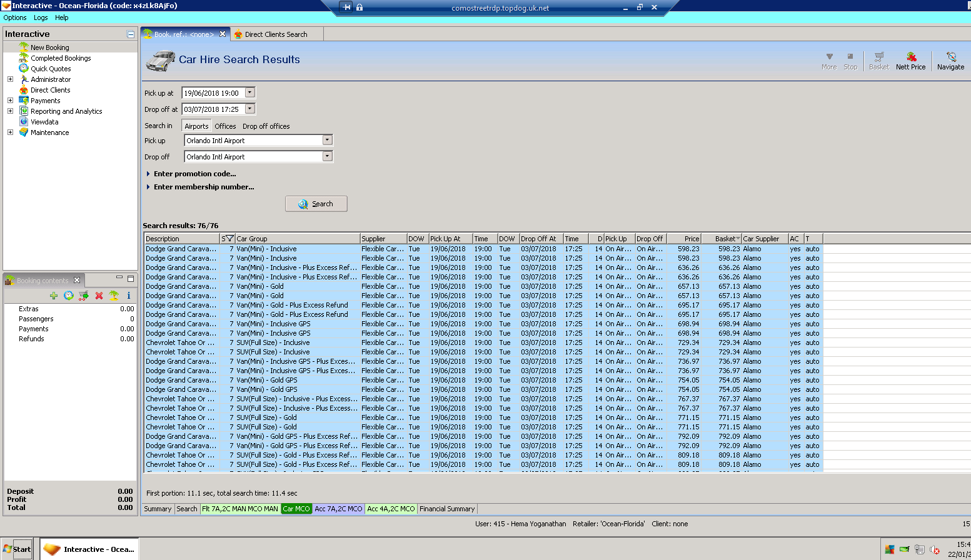Open the Drop off at date dropdown
Screen dimensions: 971x560
coord(250,109)
